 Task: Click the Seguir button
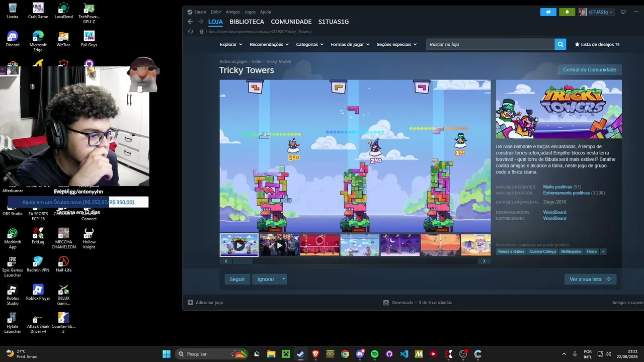click(x=237, y=279)
